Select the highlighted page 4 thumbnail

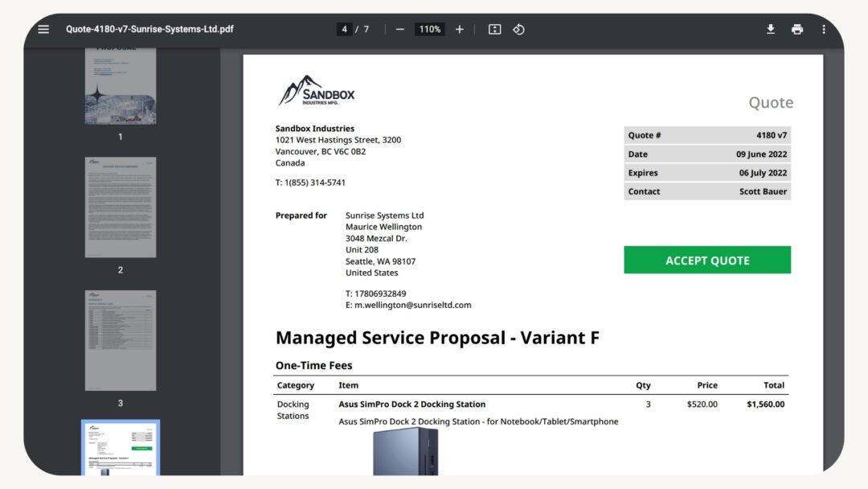[x=121, y=448]
